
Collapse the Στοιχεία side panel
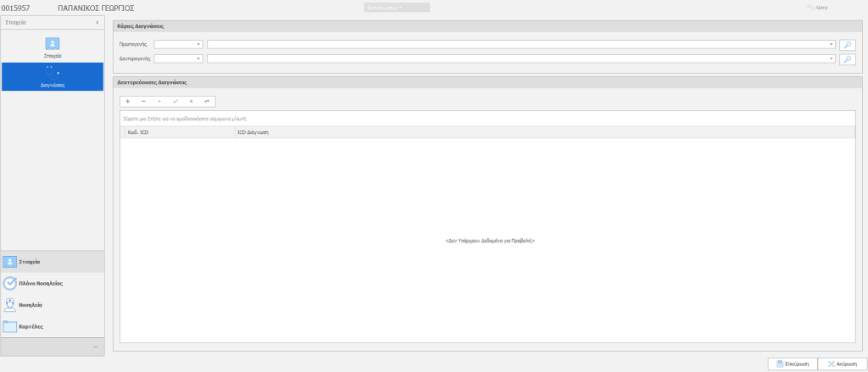[97, 21]
